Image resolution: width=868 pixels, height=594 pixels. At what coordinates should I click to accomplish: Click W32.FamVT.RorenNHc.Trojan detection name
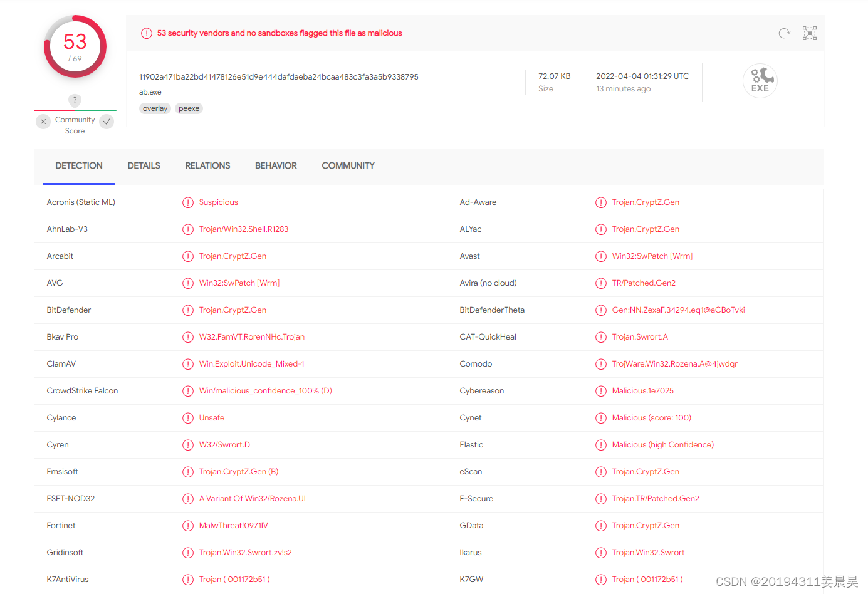coord(252,337)
